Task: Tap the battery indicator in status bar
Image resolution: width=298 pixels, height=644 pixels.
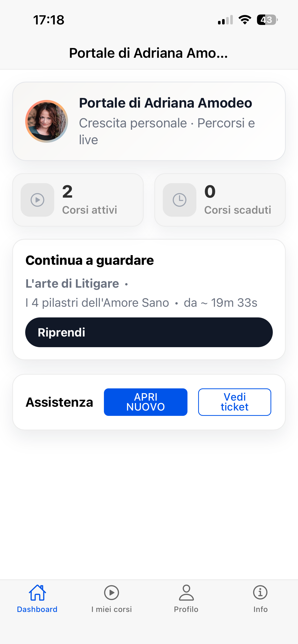Action: coord(267,20)
